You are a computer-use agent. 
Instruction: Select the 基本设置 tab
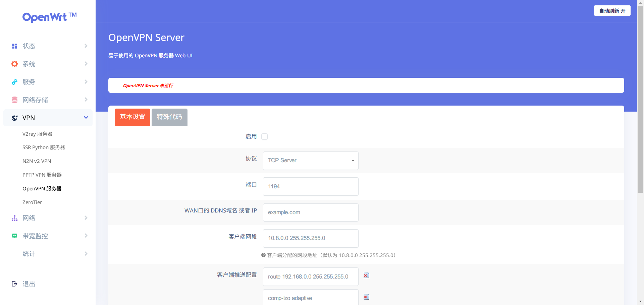(x=132, y=117)
